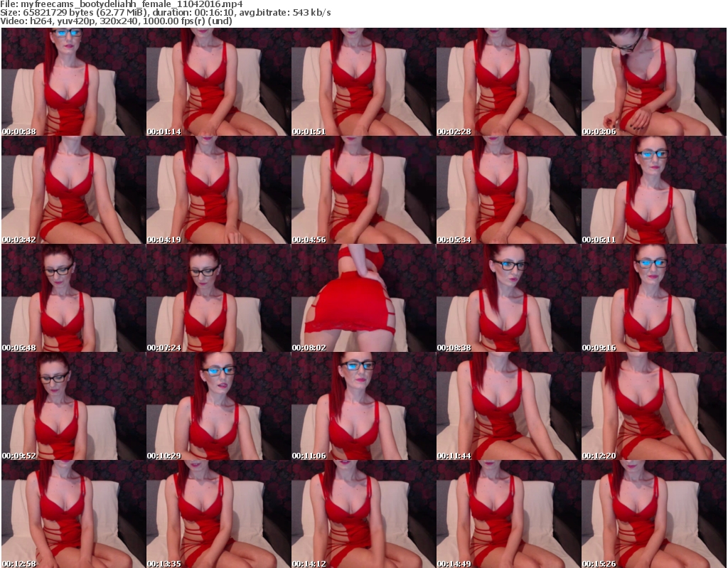The height and width of the screenshot is (568, 728).
Task: Pick the thumbnail at 00:06:11
Action: click(654, 190)
